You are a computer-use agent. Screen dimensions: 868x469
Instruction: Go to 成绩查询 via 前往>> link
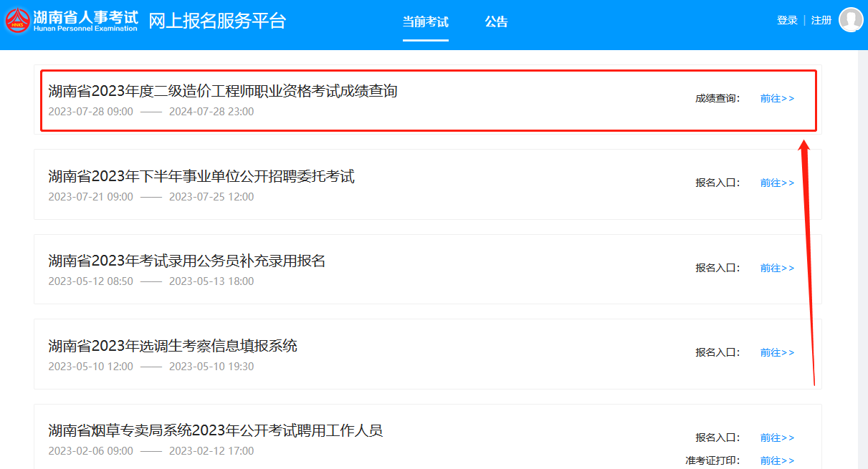(777, 99)
